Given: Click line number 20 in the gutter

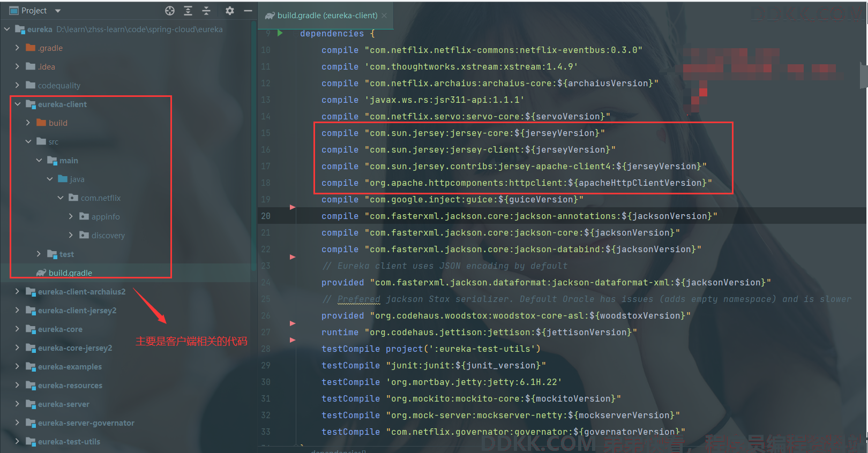Looking at the screenshot, I should 266,216.
